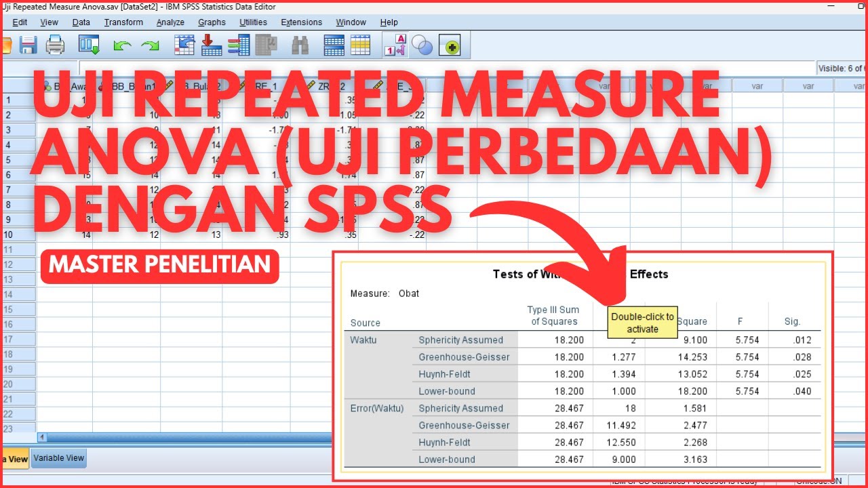Click the Use Variable Sets circles icon
The width and height of the screenshot is (868, 488).
coord(422,46)
